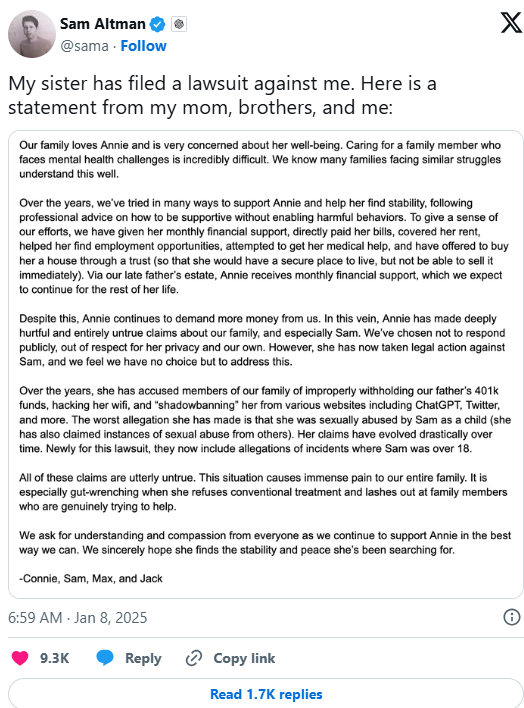Click the blue speech bubble icon

tap(105, 658)
